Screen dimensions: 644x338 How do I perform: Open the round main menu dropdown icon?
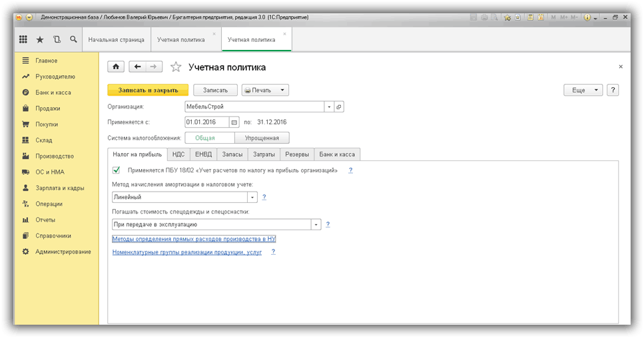click(29, 17)
